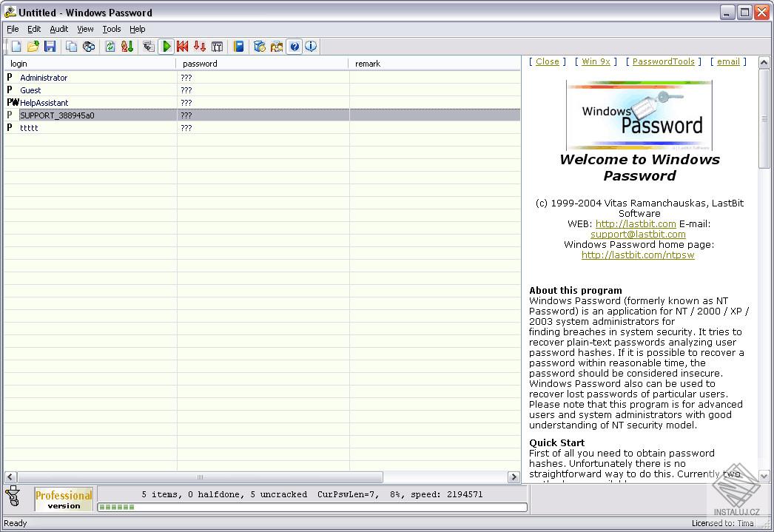
Task: Open the File menu
Action: tap(13, 29)
